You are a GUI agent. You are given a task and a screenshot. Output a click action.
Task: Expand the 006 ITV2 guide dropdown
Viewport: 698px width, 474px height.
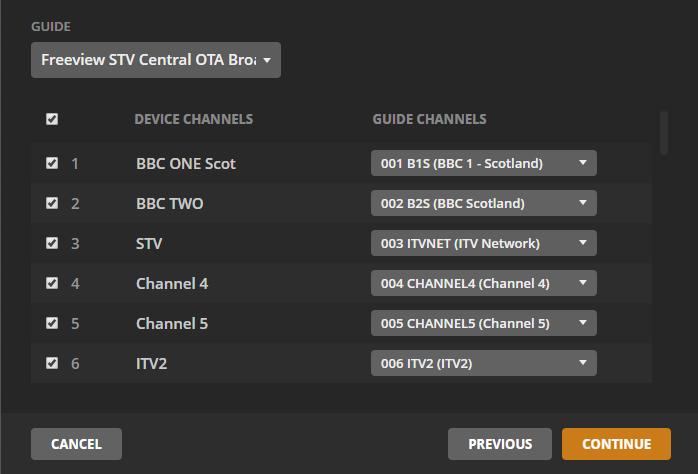(x=484, y=363)
